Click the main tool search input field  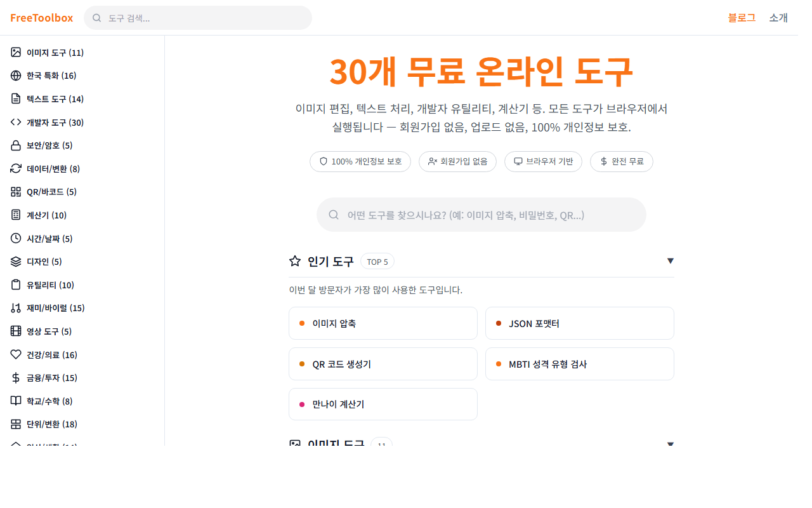(x=481, y=214)
